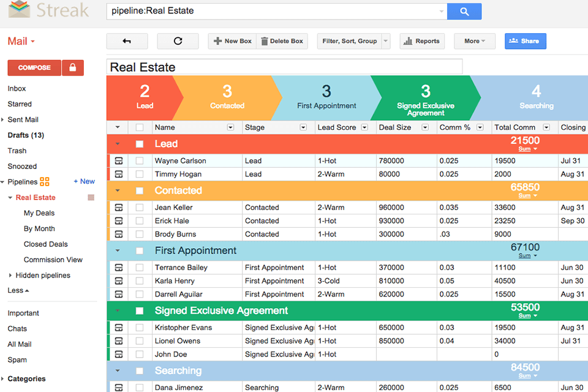Open the Mail dropdown

21,41
